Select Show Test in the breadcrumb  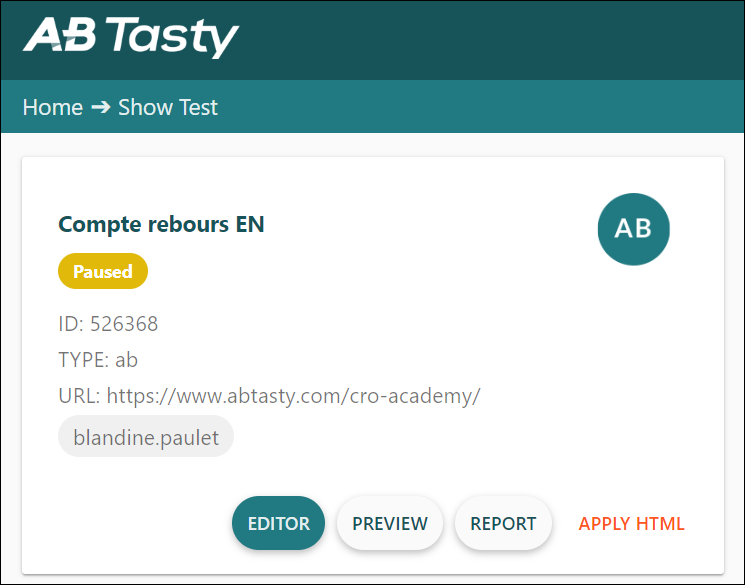point(168,107)
